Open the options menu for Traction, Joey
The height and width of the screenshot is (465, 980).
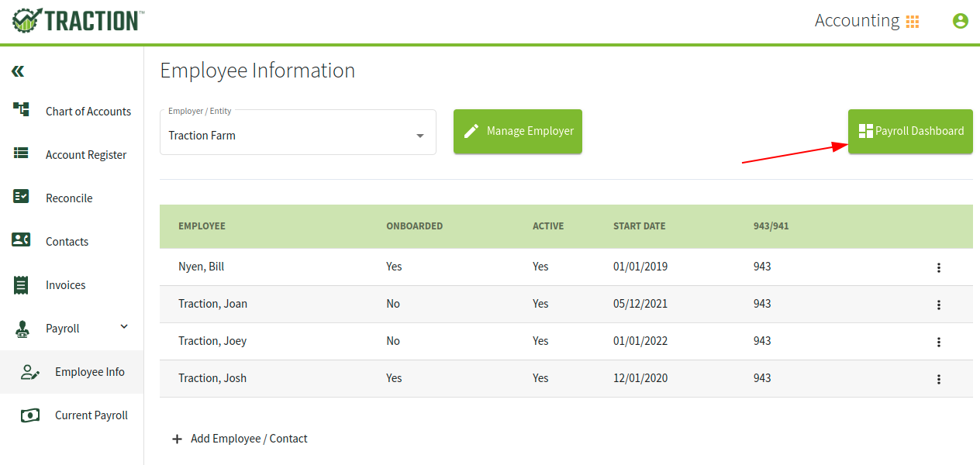tap(939, 342)
